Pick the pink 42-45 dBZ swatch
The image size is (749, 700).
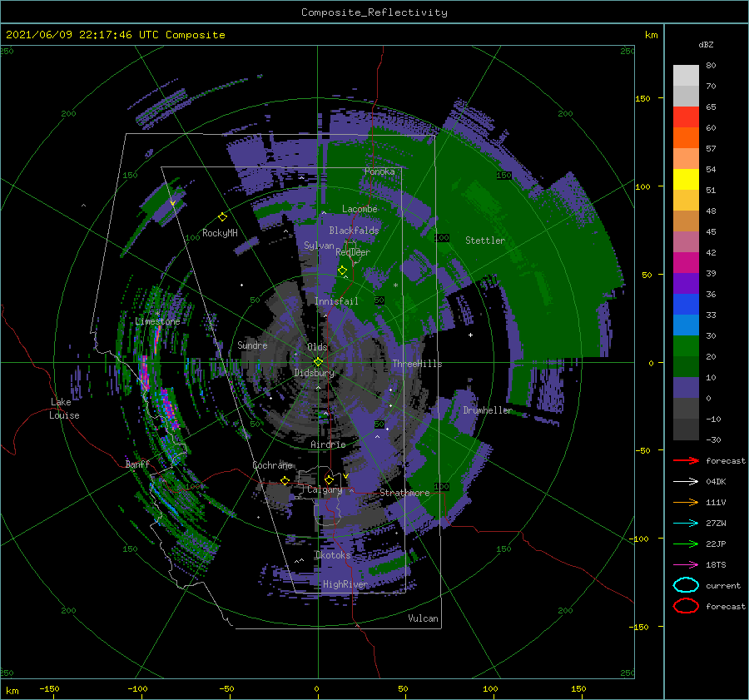coord(686,242)
